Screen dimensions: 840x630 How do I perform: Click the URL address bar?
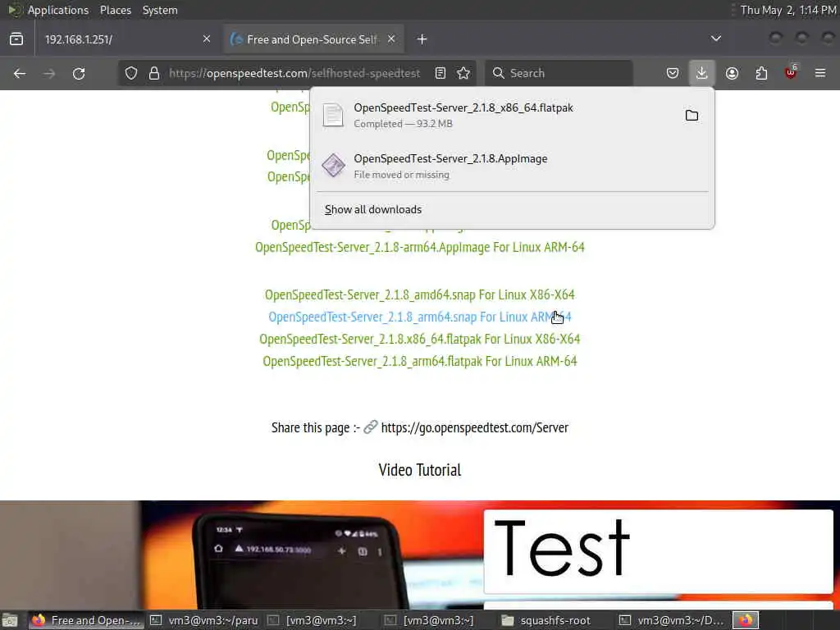click(294, 73)
